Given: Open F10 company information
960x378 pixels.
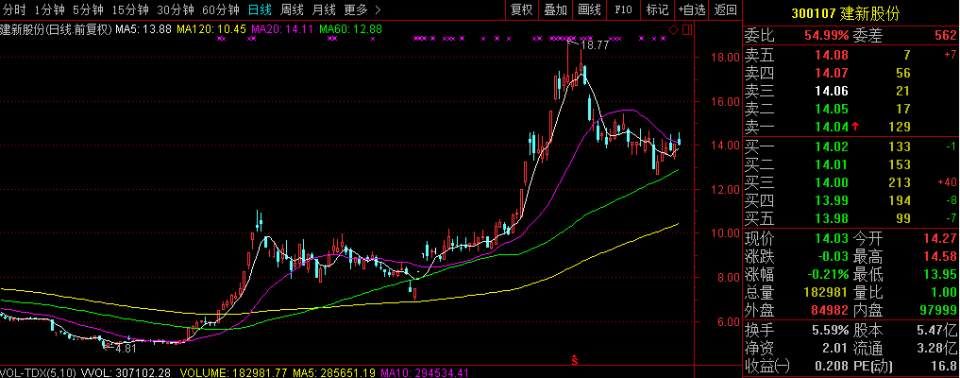Looking at the screenshot, I should pos(623,10).
